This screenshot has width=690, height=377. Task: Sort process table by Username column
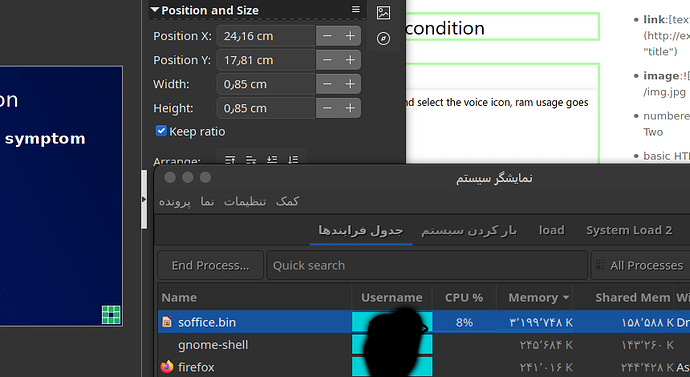392,298
